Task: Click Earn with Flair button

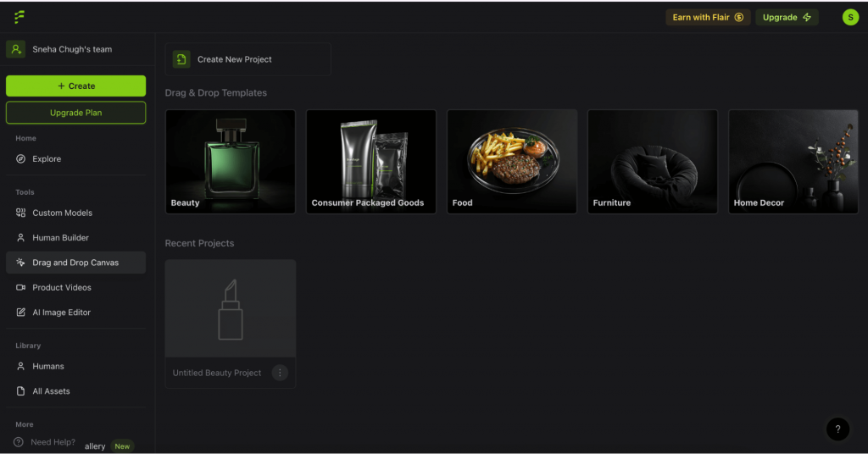Action: click(707, 17)
